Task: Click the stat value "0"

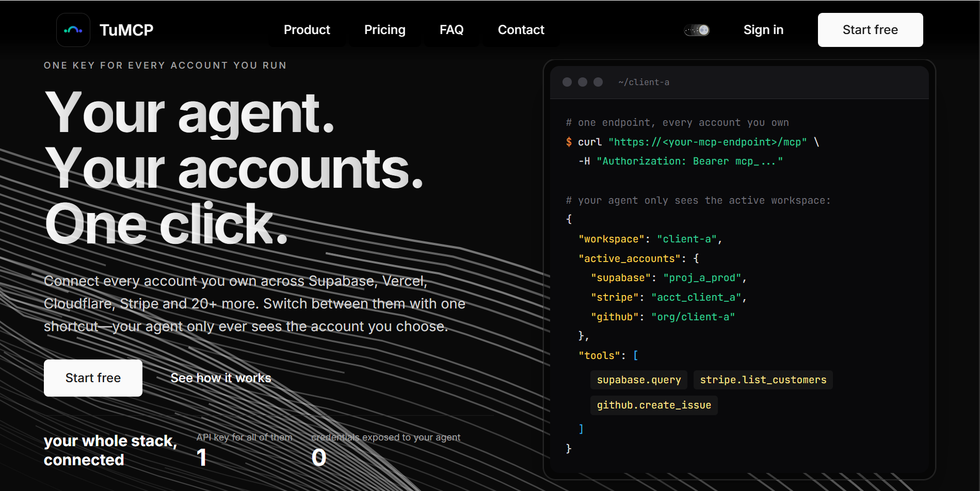Action: tap(319, 457)
